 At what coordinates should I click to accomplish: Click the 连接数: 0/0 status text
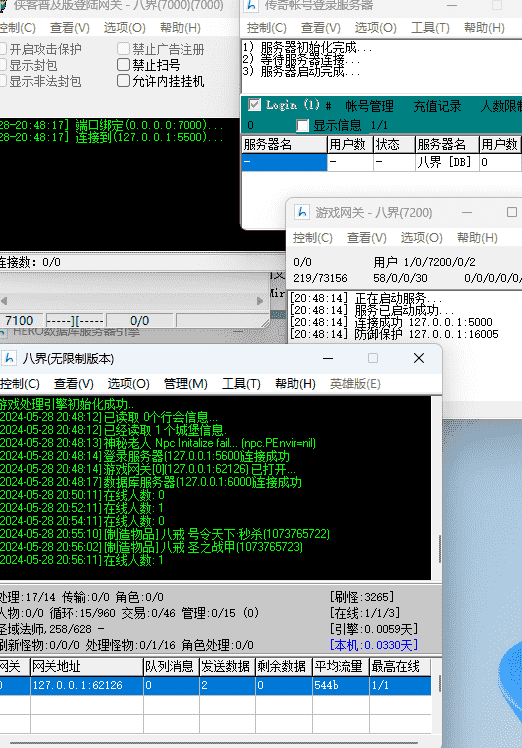30,262
